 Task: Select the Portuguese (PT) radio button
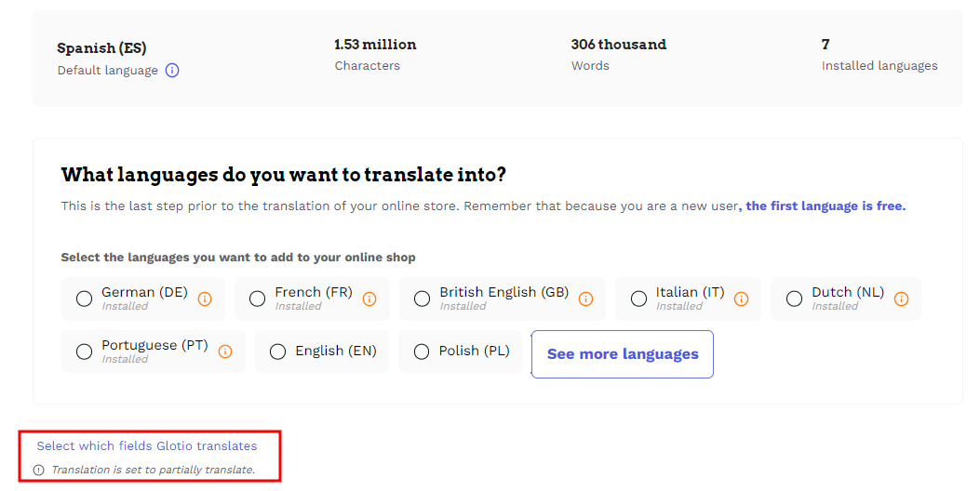tap(85, 352)
